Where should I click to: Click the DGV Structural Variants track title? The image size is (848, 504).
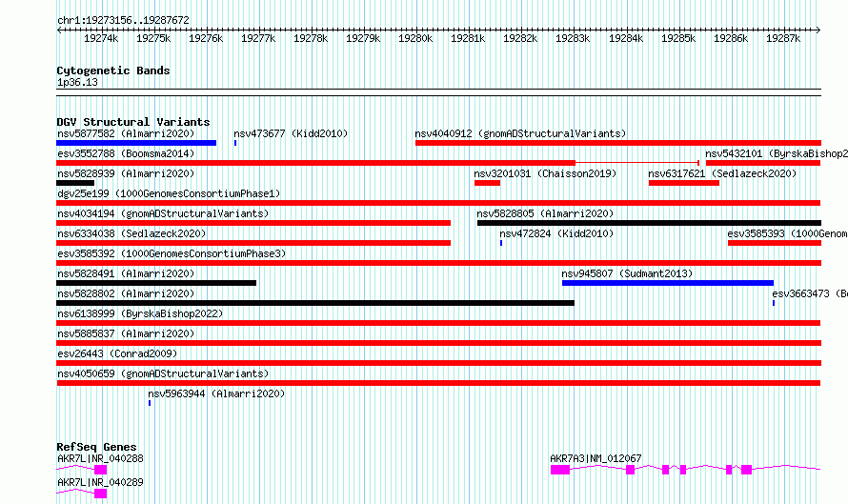pos(133,122)
